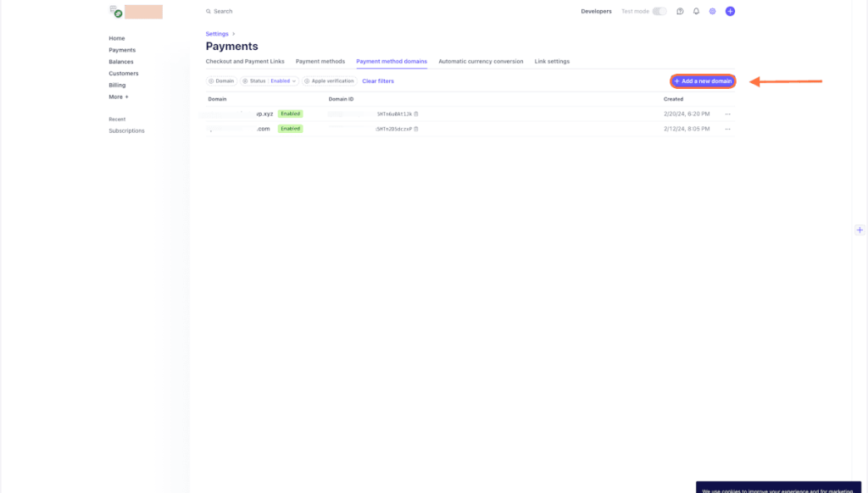Add the Apple verification filter
The width and height of the screenshot is (868, 493).
(329, 81)
